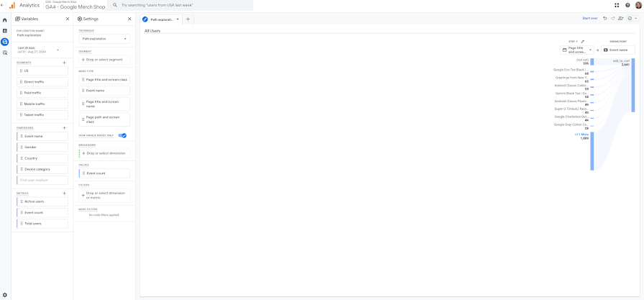Image resolution: width=644 pixels, height=300 pixels.
Task: Click Drop or select dimension breakdown box
Action: 104,153
